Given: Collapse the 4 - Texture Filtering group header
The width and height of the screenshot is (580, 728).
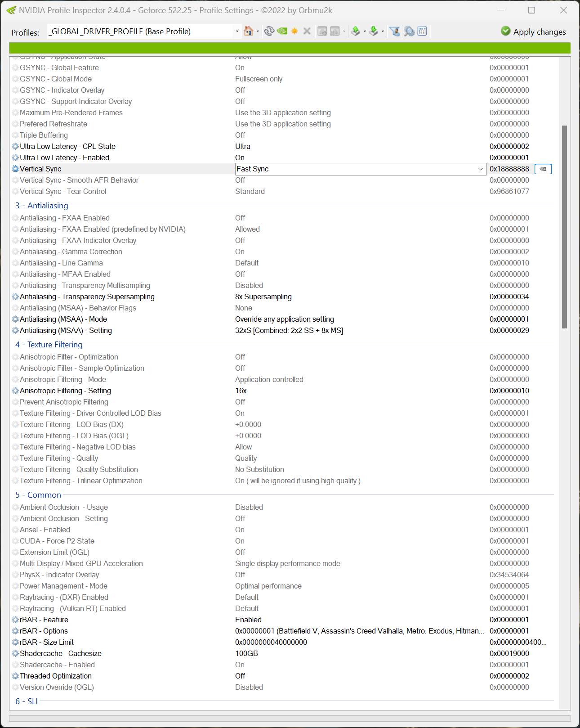Looking at the screenshot, I should [x=49, y=345].
